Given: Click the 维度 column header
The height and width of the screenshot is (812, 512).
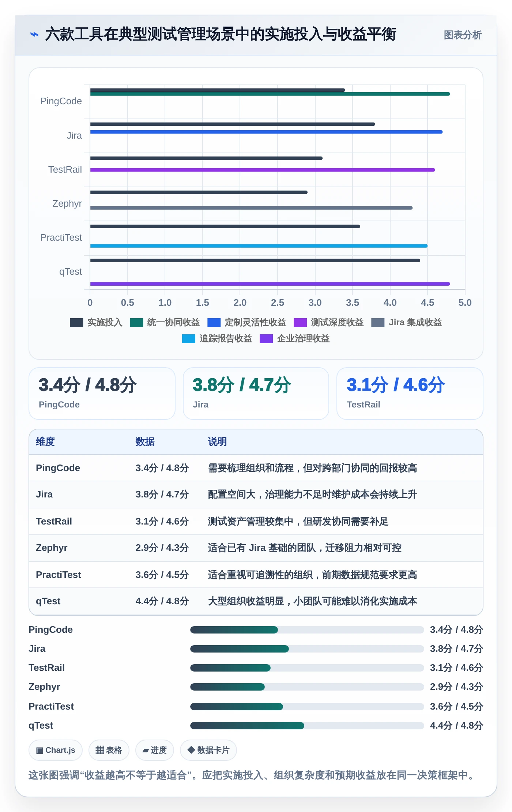Looking at the screenshot, I should [45, 442].
